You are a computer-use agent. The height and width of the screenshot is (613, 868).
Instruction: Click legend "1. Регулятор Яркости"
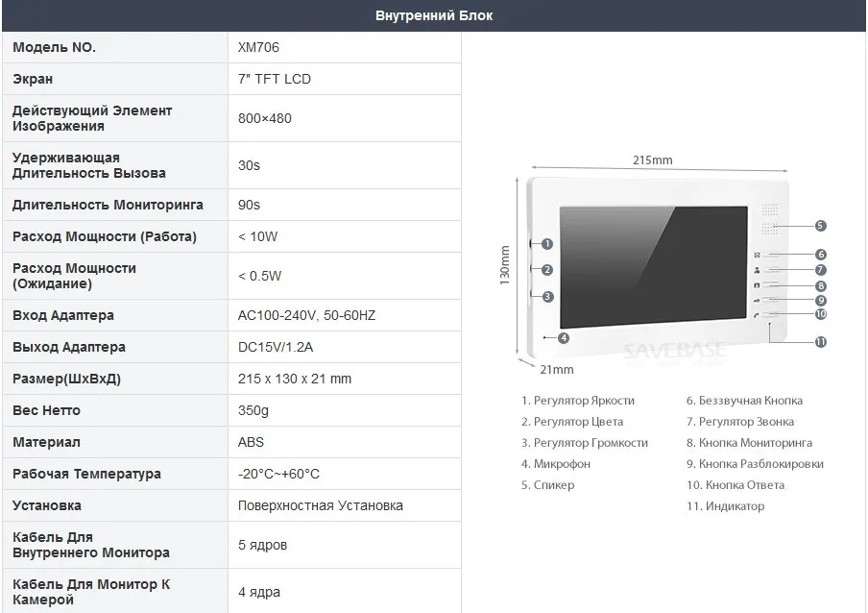[578, 401]
